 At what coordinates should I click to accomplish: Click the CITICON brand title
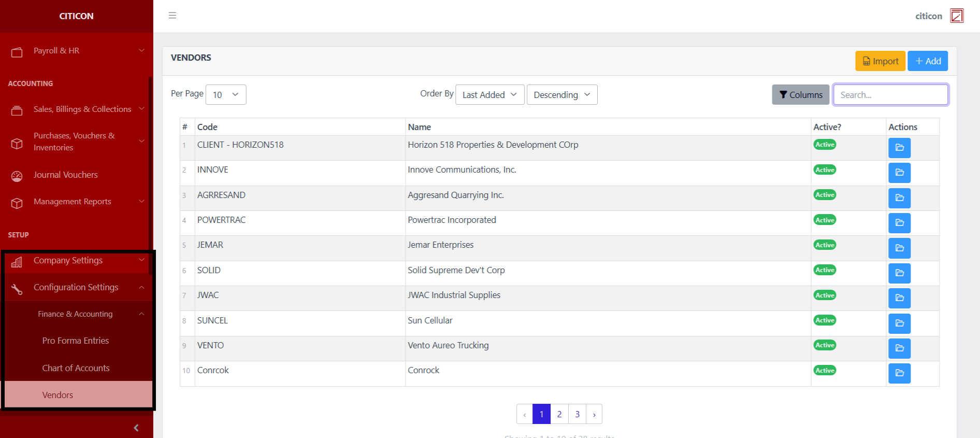77,16
